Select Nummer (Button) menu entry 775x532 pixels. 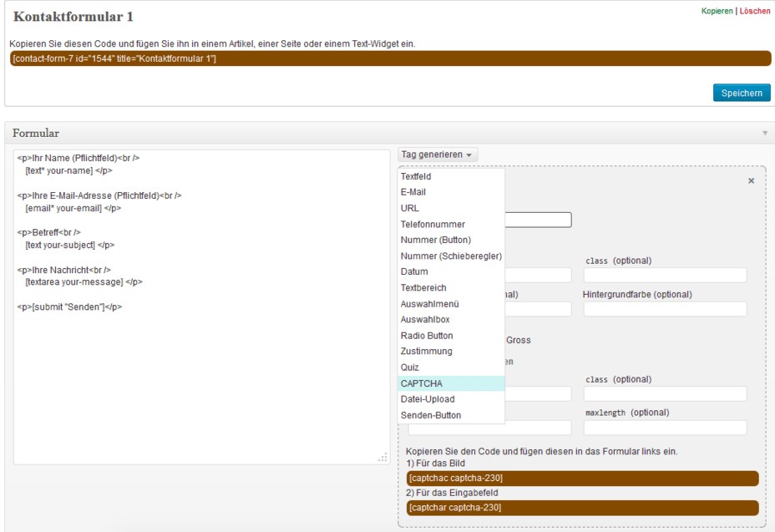tap(451, 241)
